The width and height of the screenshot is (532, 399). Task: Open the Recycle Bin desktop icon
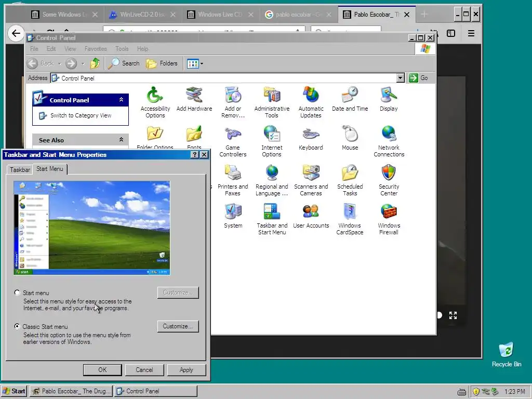pos(507,354)
